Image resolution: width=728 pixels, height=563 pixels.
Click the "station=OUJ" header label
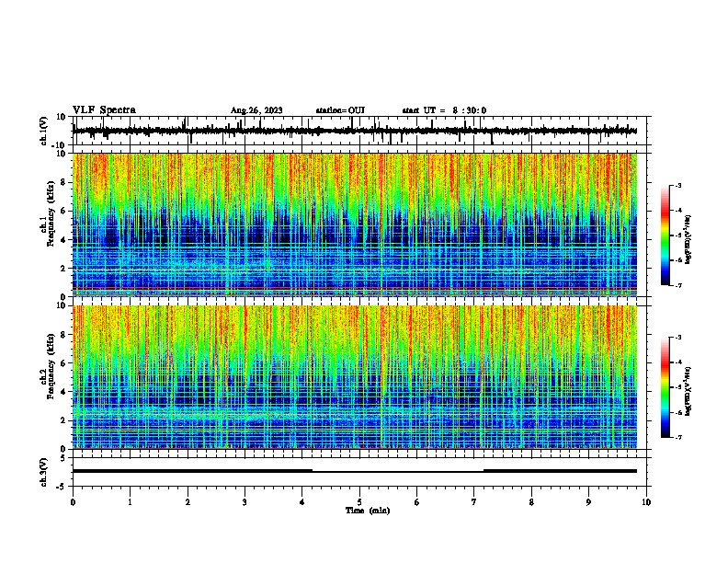click(x=340, y=110)
